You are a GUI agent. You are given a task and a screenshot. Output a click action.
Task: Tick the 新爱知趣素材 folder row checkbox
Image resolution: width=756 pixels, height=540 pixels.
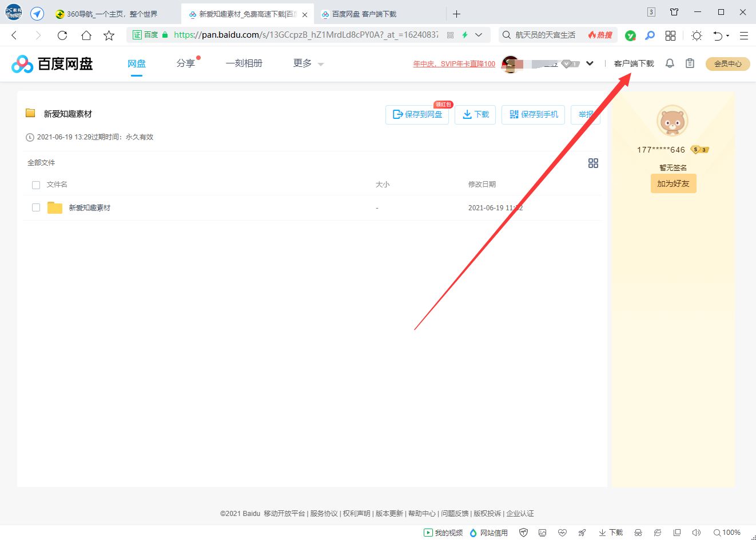coord(36,207)
